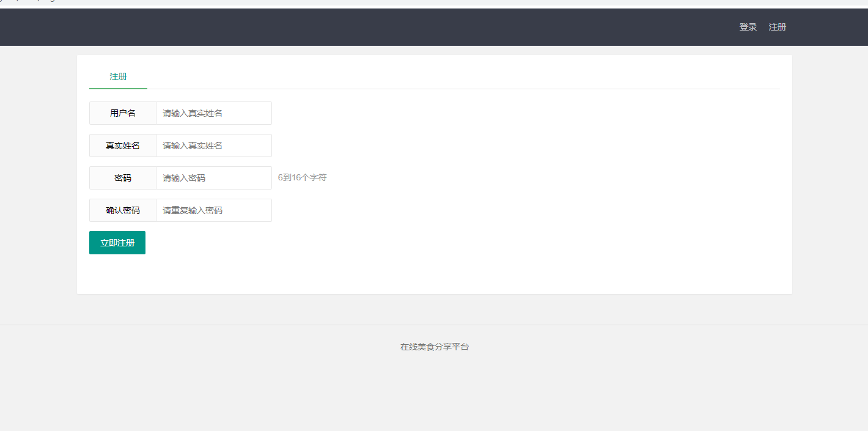Screen dimensions: 868x431
Task: Select the 密码 password input field
Action: 213,178
